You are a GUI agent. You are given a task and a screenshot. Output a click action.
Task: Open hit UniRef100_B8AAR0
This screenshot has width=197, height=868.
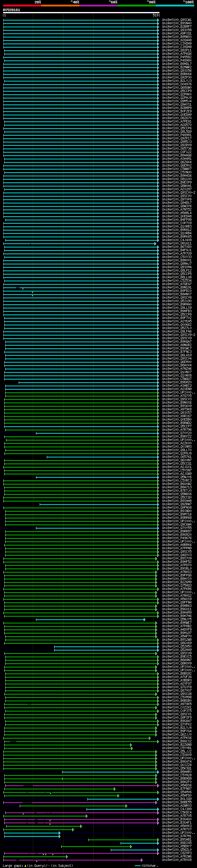(x=176, y=772)
